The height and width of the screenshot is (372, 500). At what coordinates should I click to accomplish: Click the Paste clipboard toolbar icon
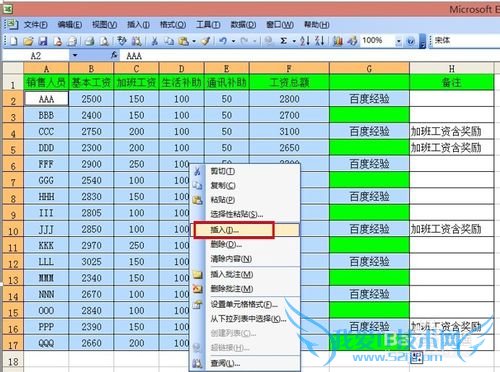(183, 41)
